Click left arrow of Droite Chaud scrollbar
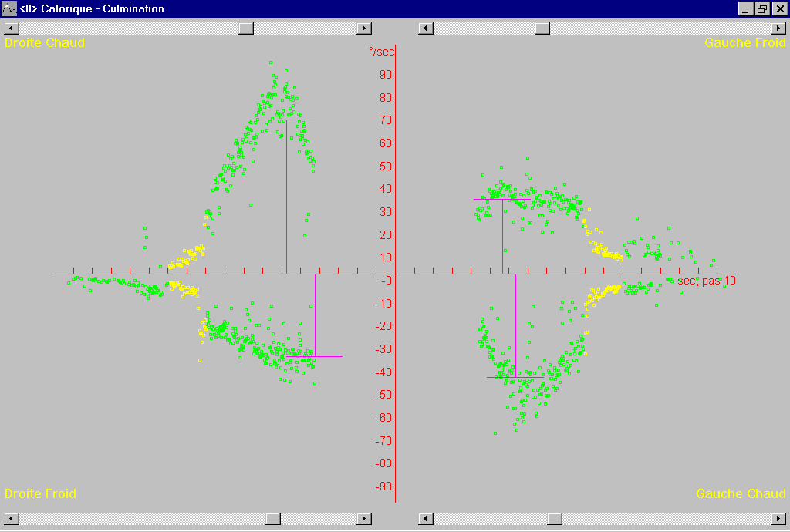The height and width of the screenshot is (532, 790). pyautogui.click(x=12, y=29)
